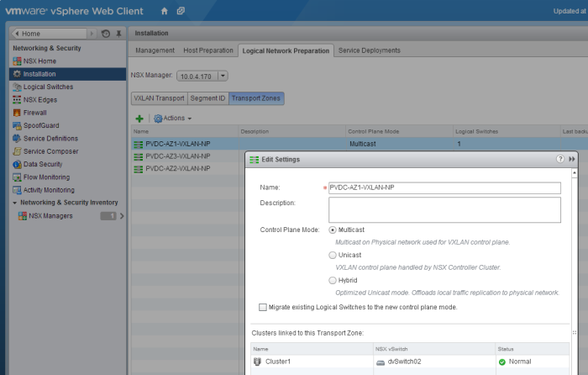
Task: Pin the navigator panel
Action: point(118,34)
